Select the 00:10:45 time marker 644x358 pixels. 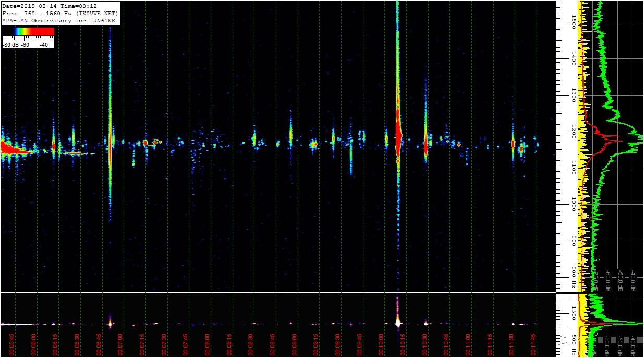coord(447,345)
